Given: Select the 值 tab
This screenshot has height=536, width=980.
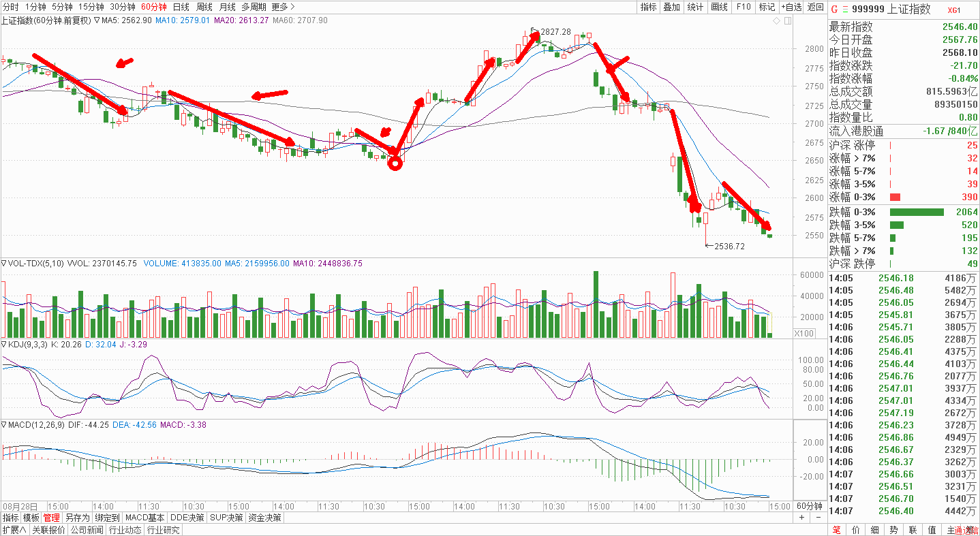Looking at the screenshot, I should (932, 530).
